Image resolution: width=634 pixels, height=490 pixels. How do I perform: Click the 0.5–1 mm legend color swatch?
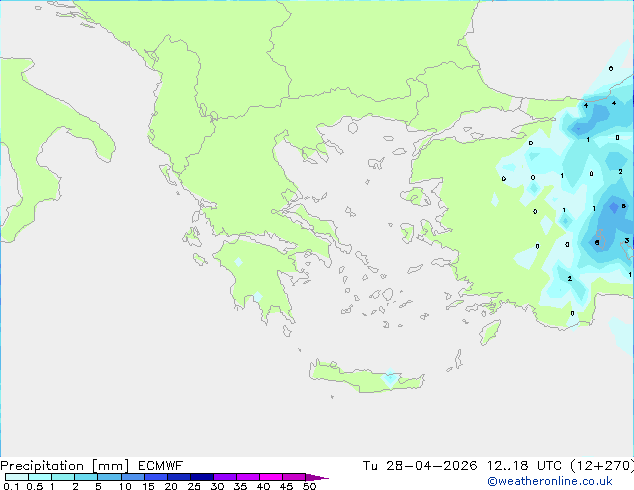point(40,477)
